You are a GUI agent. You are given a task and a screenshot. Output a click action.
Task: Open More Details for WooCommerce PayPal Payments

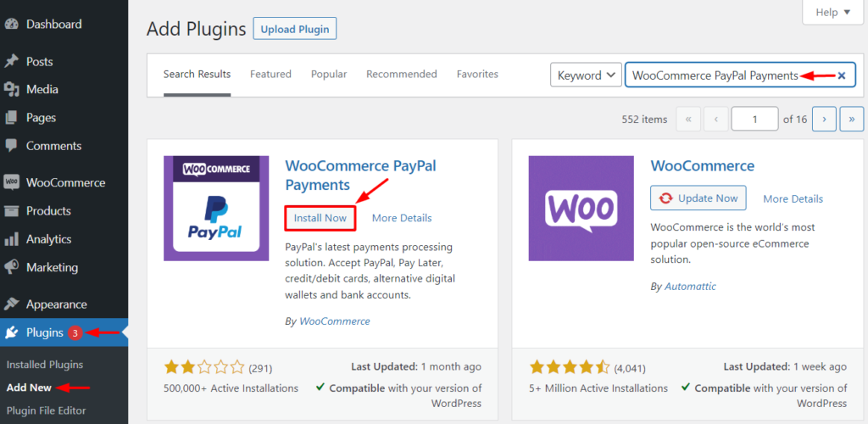[x=402, y=218]
